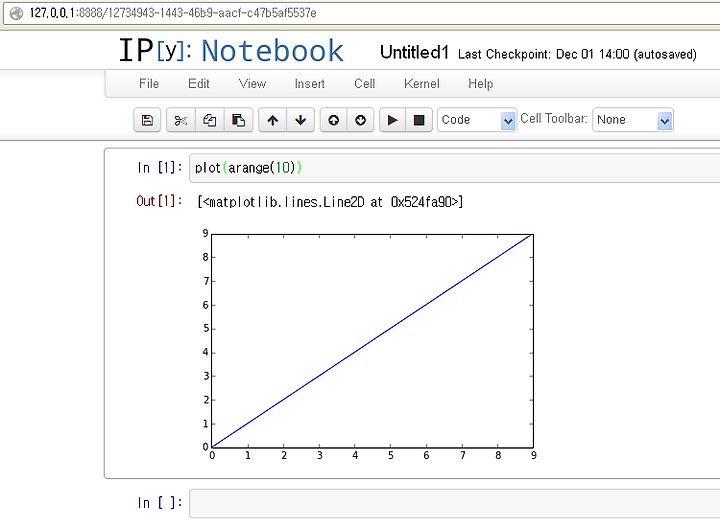Click the In [1] prompt label
This screenshot has height=528, width=720.
tap(159, 168)
